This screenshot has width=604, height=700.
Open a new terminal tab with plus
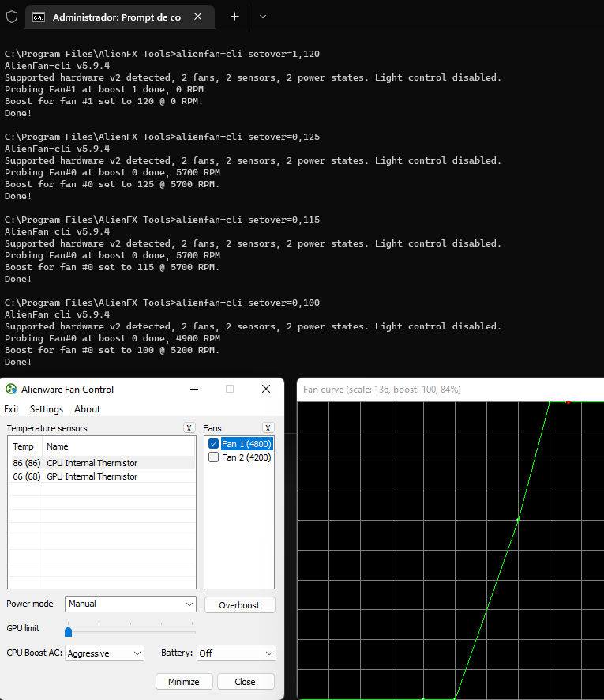(234, 17)
